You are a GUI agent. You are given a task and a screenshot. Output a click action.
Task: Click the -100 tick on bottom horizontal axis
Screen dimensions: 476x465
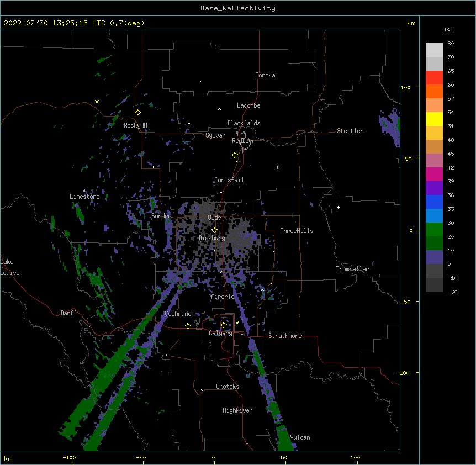click(x=69, y=457)
